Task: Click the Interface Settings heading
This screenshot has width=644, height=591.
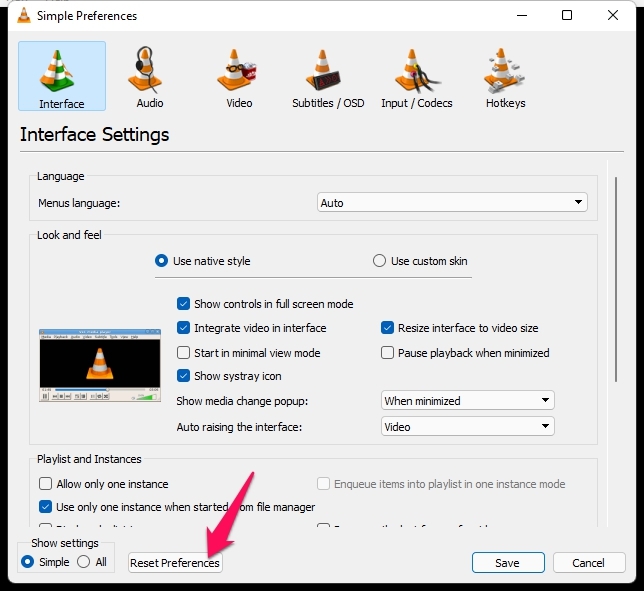Action: point(94,135)
